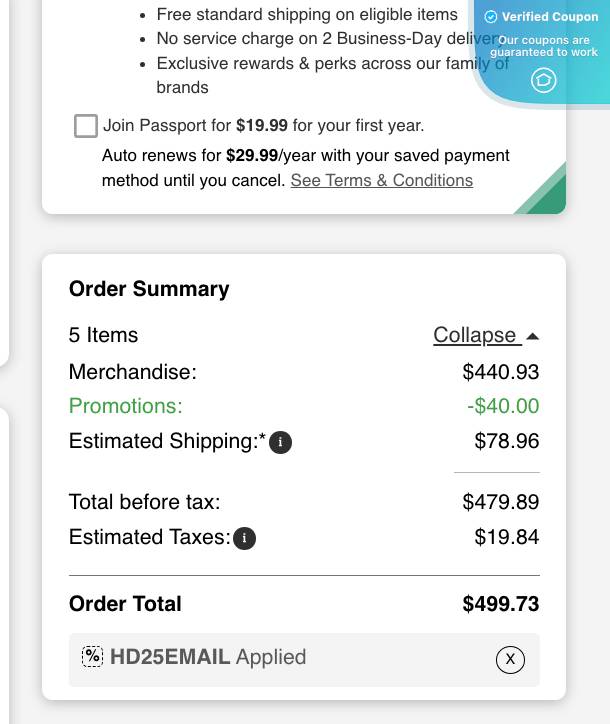This screenshot has height=724, width=610.
Task: Click the Estimated Shipping amount $78.96
Action: [506, 441]
